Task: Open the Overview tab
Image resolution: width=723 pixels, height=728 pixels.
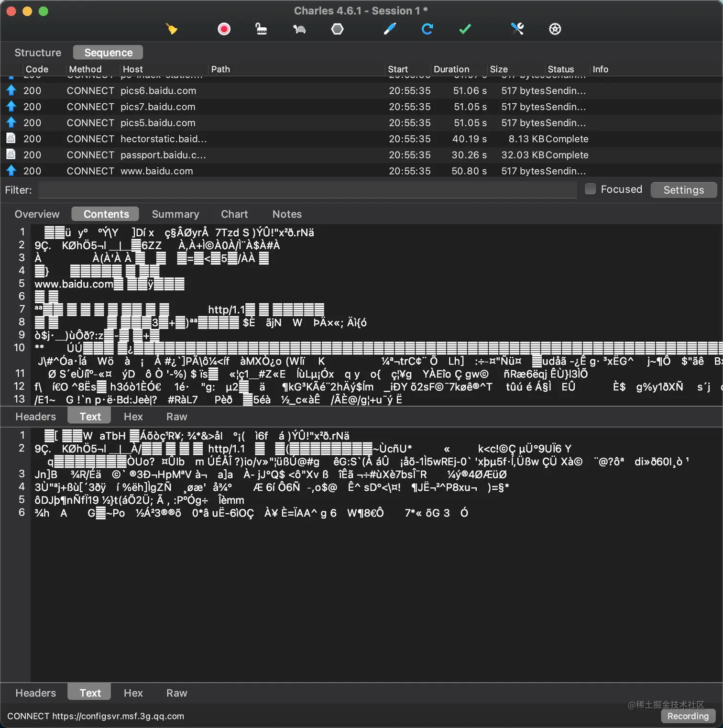Action: click(37, 214)
